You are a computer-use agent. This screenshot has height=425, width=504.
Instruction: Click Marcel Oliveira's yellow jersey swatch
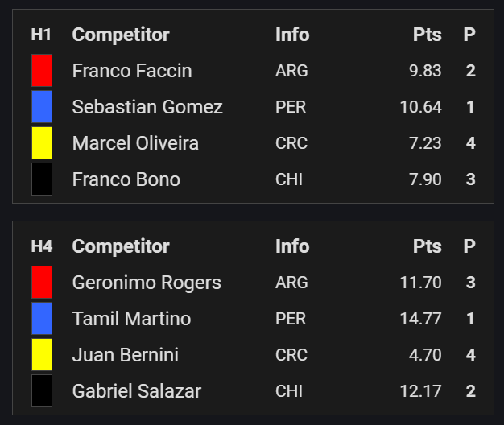[x=42, y=143]
